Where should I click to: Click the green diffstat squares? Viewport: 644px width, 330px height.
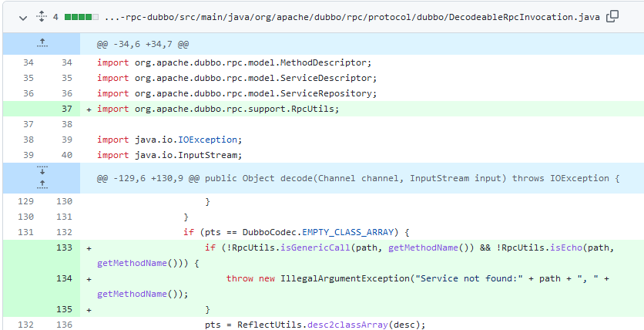pyautogui.click(x=82, y=17)
